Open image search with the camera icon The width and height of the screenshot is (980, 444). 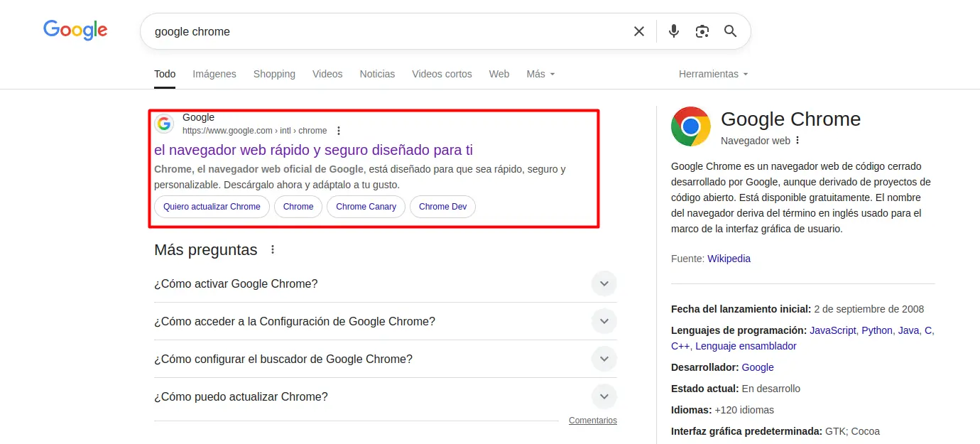point(702,31)
